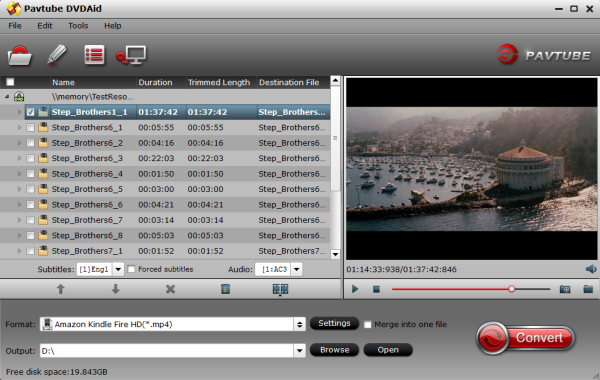Click the Load Disc folder icon
600x380 pixels.
(x=20, y=56)
